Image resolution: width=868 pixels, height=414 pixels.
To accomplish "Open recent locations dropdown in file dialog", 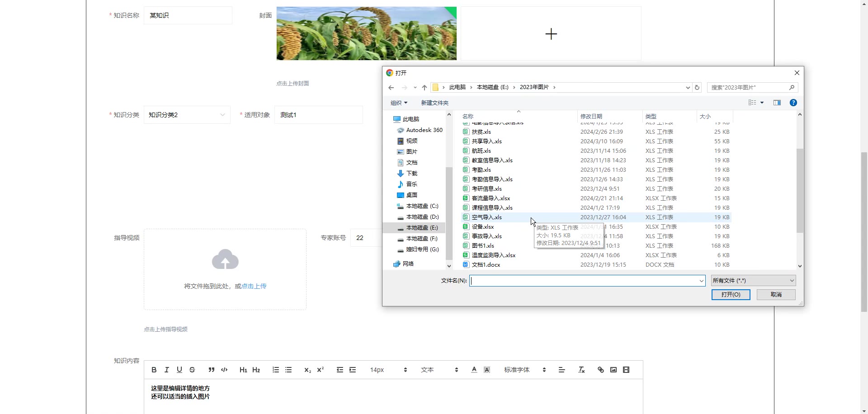I will click(415, 88).
